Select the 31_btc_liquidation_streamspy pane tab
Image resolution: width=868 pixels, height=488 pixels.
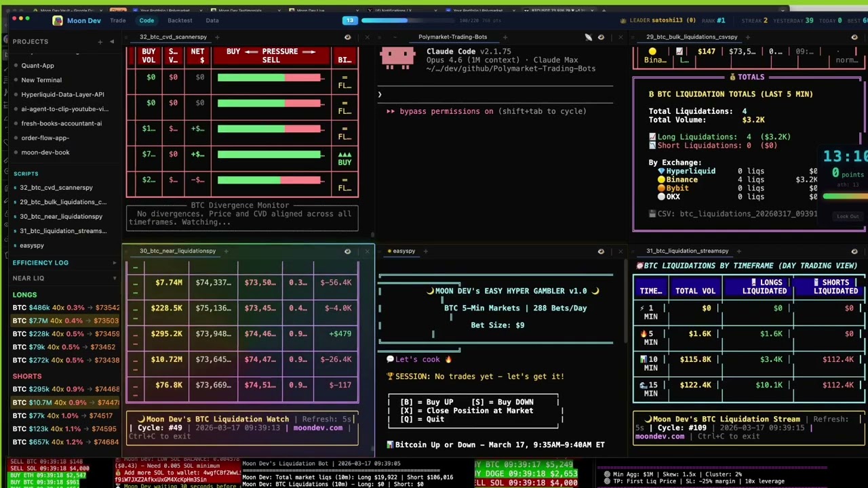tap(687, 251)
